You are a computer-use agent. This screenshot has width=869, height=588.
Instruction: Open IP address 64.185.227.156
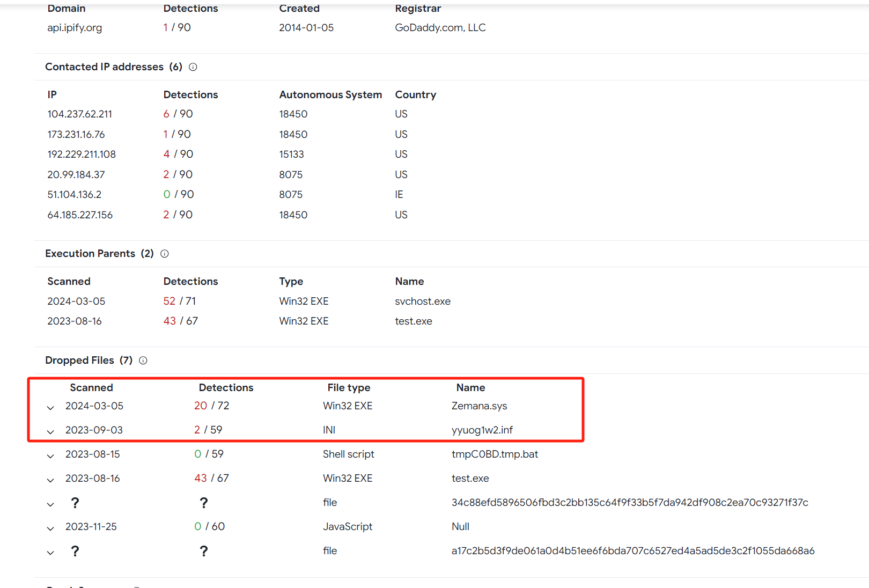pyautogui.click(x=80, y=215)
